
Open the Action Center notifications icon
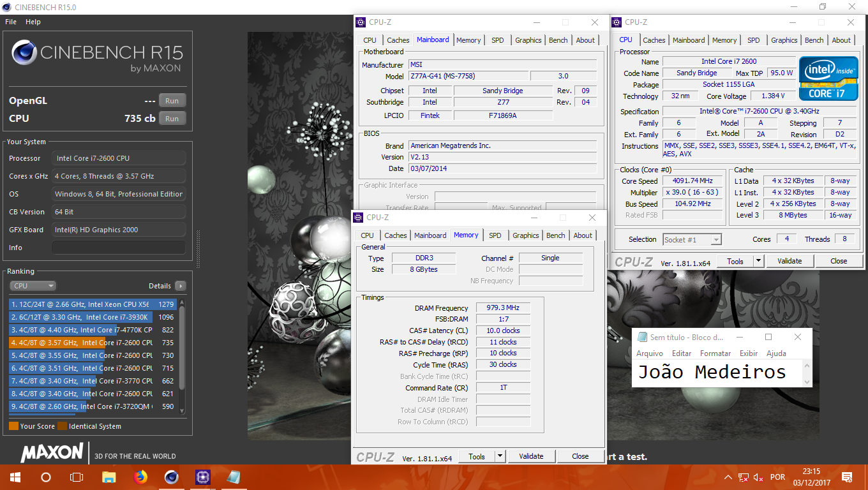click(847, 477)
